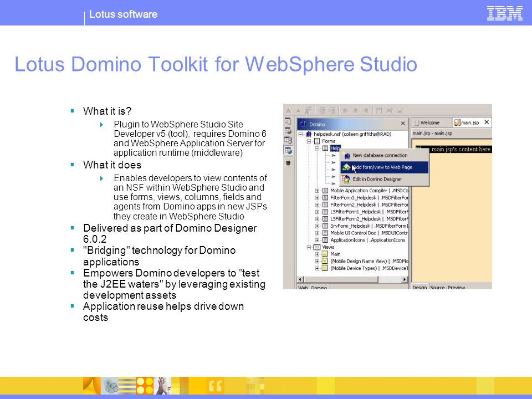Screen dimensions: 532x399
Task: Select the red monitor server perspective icon
Action: click(288, 163)
